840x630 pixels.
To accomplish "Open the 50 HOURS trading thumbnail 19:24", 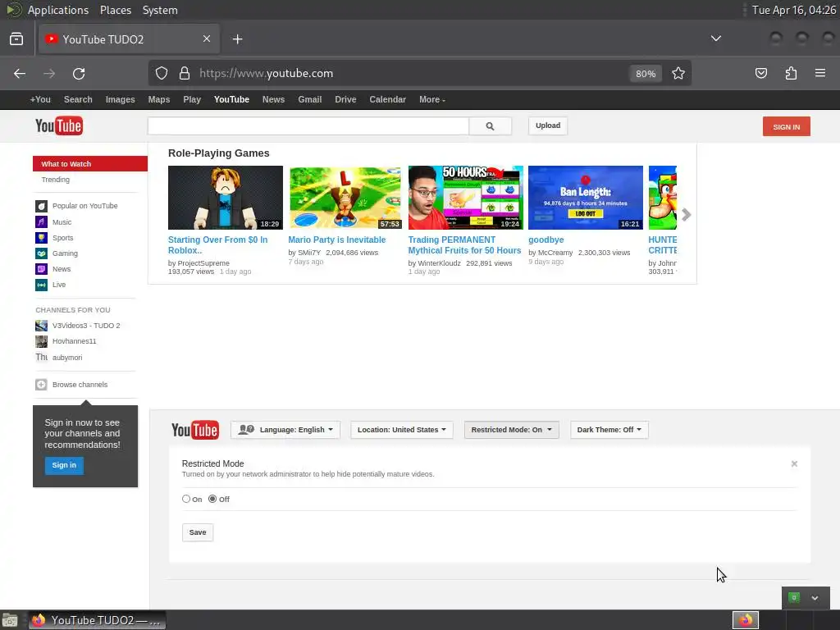I will [466, 198].
